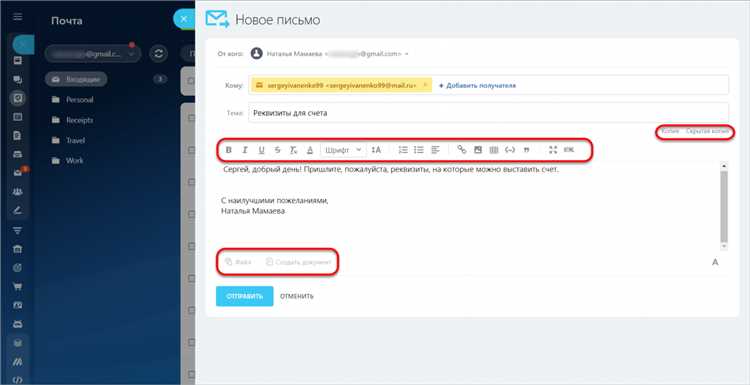Send the email with ОТПРАВИТЬ
The image size is (750, 385).
(x=244, y=296)
